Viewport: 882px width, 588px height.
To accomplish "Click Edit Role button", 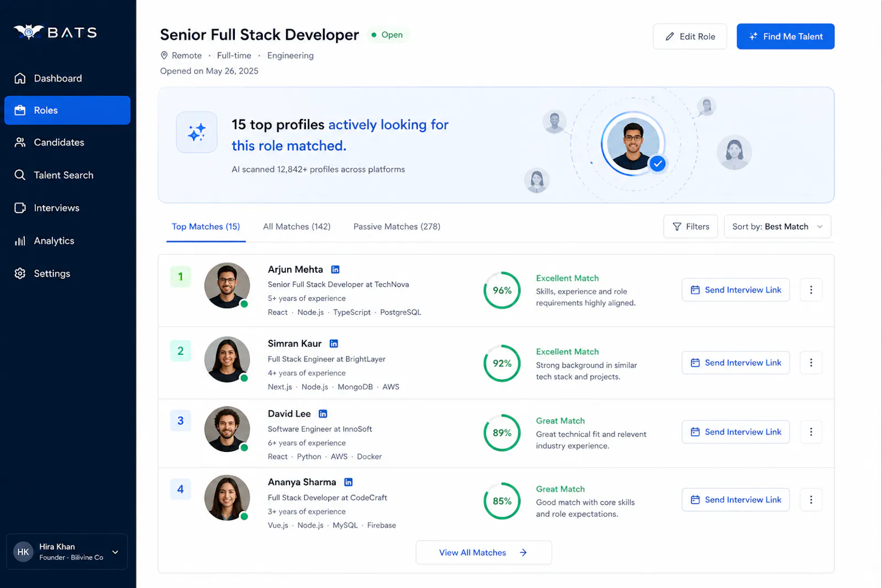I will point(690,36).
